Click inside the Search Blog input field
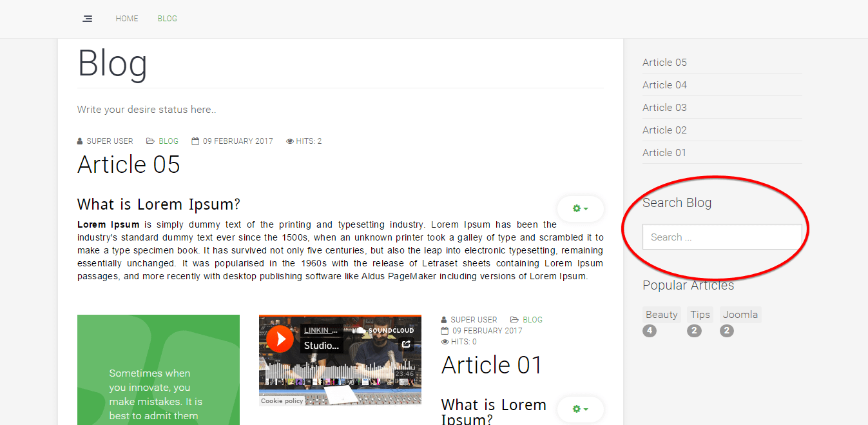The width and height of the screenshot is (868, 425). (x=722, y=237)
